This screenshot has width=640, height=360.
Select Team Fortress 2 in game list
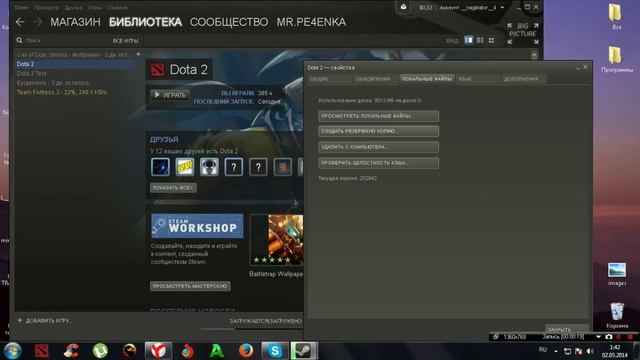(62, 92)
